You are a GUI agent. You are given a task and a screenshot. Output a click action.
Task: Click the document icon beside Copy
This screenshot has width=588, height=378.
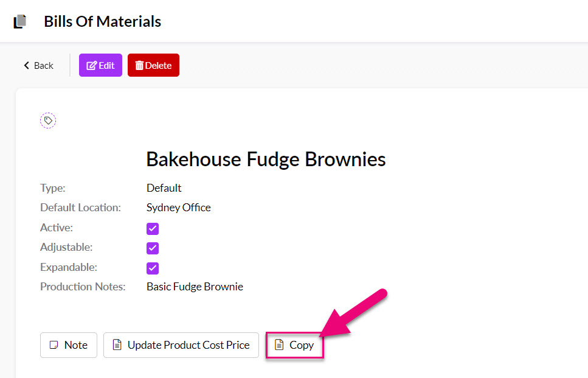click(279, 345)
